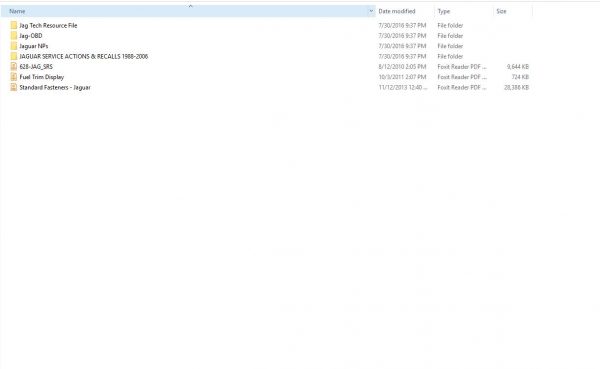This screenshot has height=369, width=600.
Task: Click the Jaguar NPs folder icon
Action: pos(14,46)
